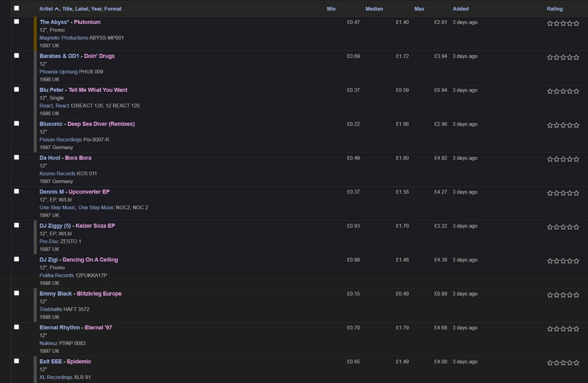Tick the select-all checkbox in the header
The image size is (588, 383).
tap(17, 8)
